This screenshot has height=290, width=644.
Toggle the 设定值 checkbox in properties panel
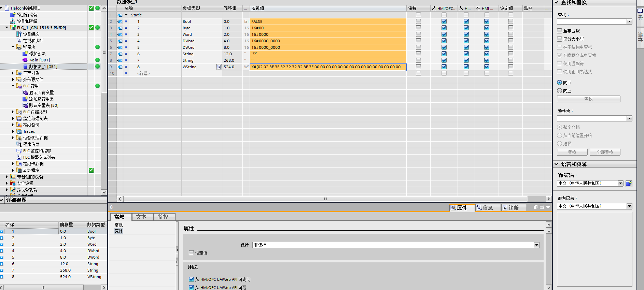[191, 253]
